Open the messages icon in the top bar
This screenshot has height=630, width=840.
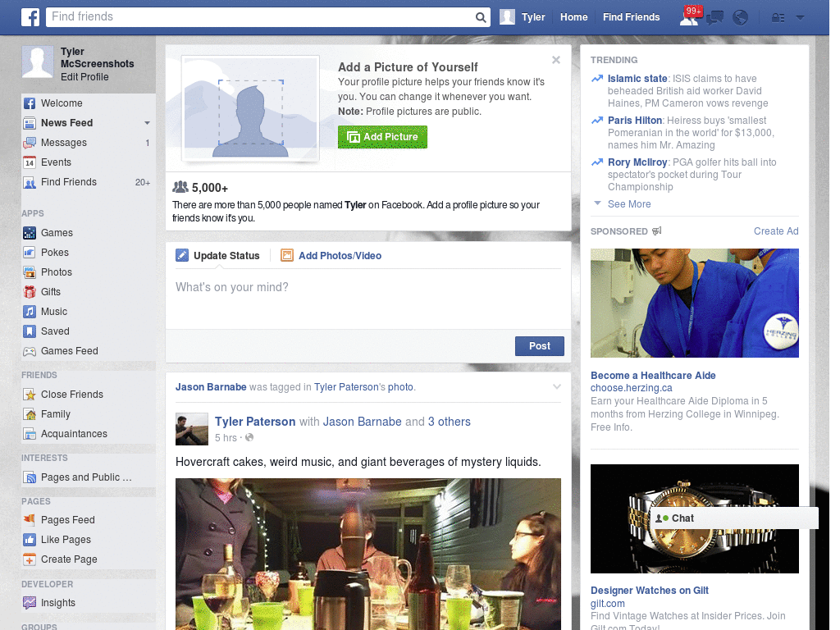pyautogui.click(x=714, y=16)
